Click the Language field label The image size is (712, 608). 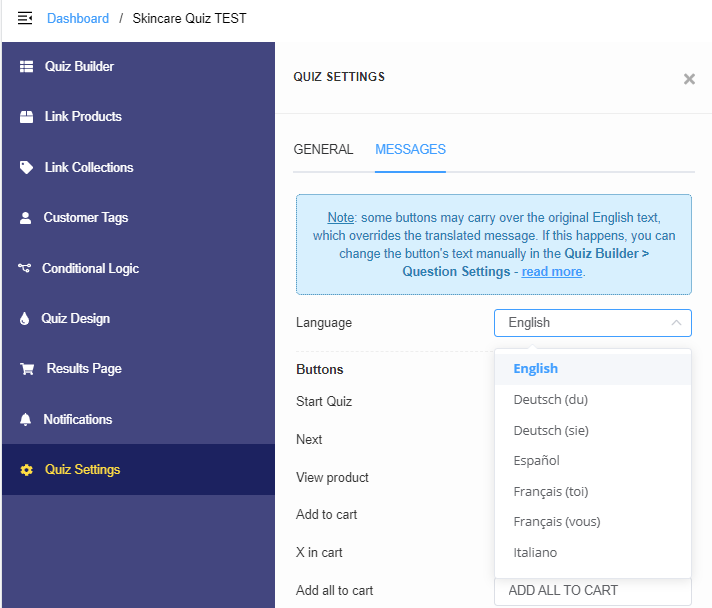(x=324, y=322)
